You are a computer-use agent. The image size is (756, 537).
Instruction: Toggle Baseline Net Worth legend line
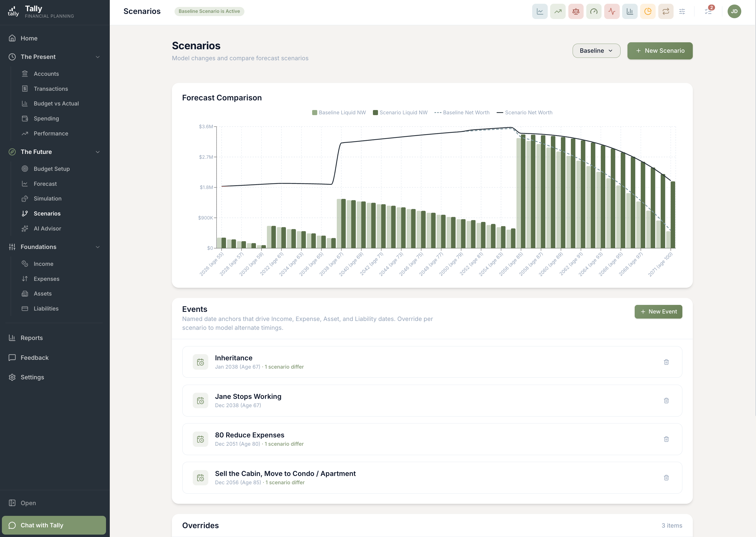pos(462,112)
